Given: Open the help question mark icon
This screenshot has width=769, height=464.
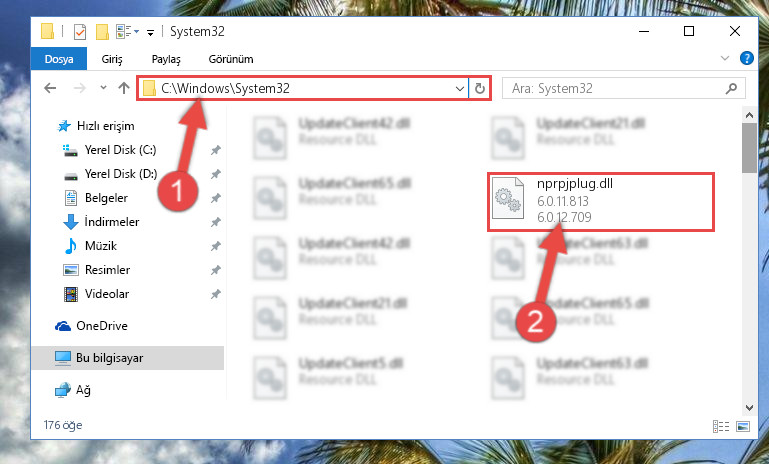Looking at the screenshot, I should pos(746,58).
